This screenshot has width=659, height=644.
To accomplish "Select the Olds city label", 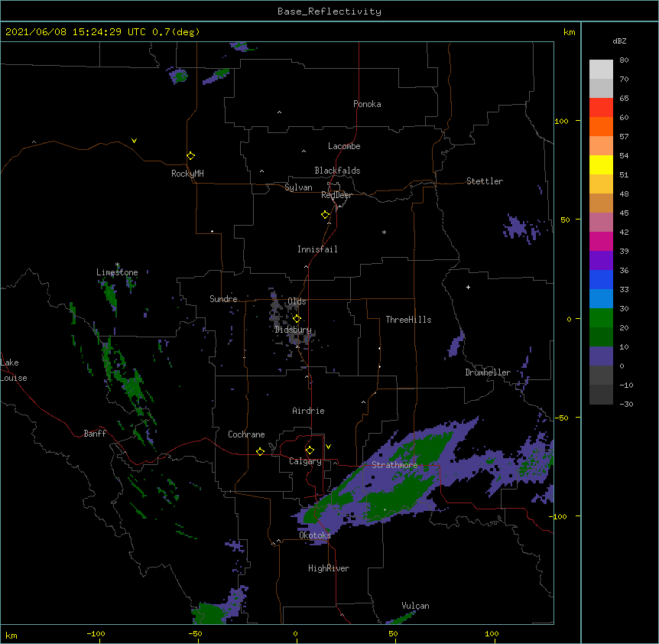I will [x=297, y=301].
